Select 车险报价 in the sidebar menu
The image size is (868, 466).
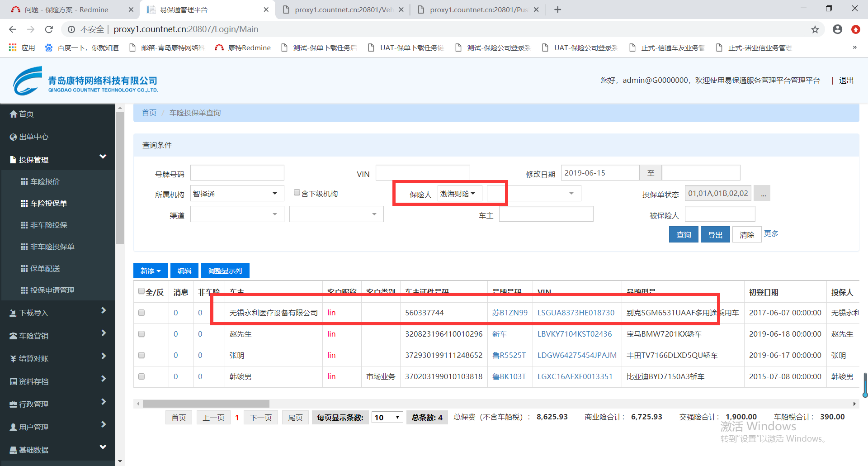pyautogui.click(x=45, y=181)
